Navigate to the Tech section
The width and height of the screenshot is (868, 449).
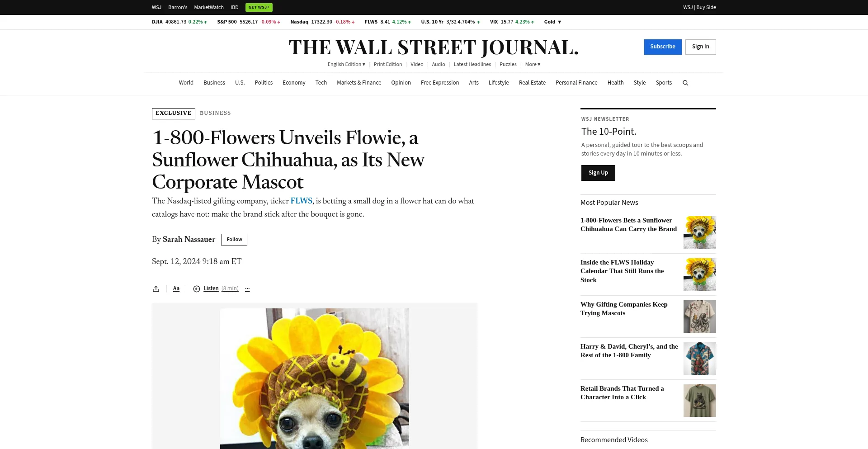[321, 83]
